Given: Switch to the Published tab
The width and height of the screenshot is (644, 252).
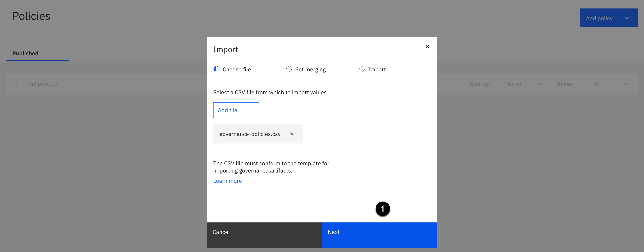Looking at the screenshot, I should coord(26,53).
